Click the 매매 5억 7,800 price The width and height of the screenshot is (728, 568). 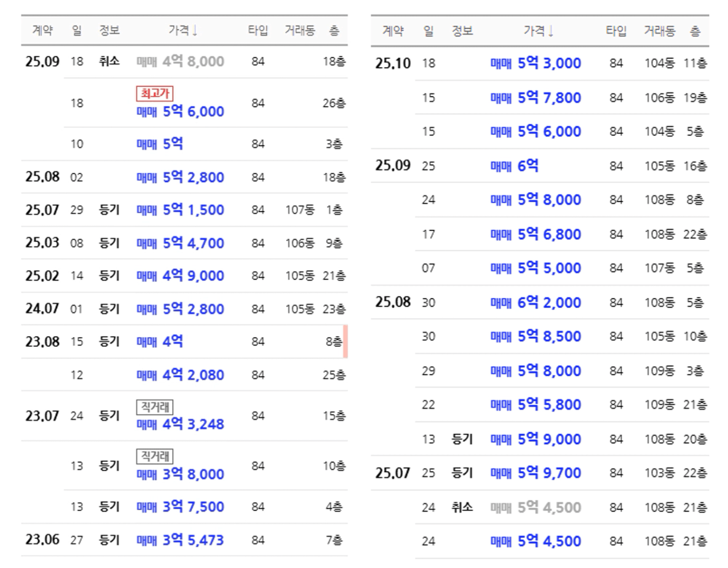pos(535,98)
